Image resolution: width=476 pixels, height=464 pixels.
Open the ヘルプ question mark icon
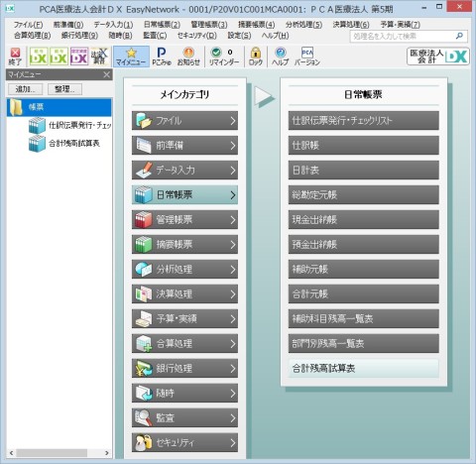(x=280, y=57)
